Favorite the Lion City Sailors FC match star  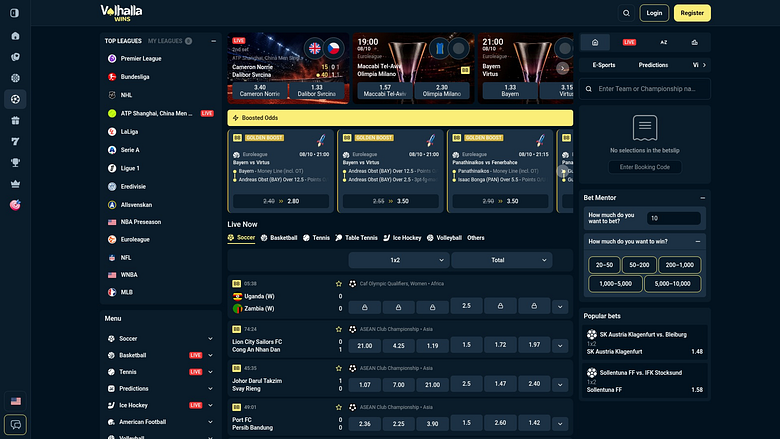click(339, 329)
